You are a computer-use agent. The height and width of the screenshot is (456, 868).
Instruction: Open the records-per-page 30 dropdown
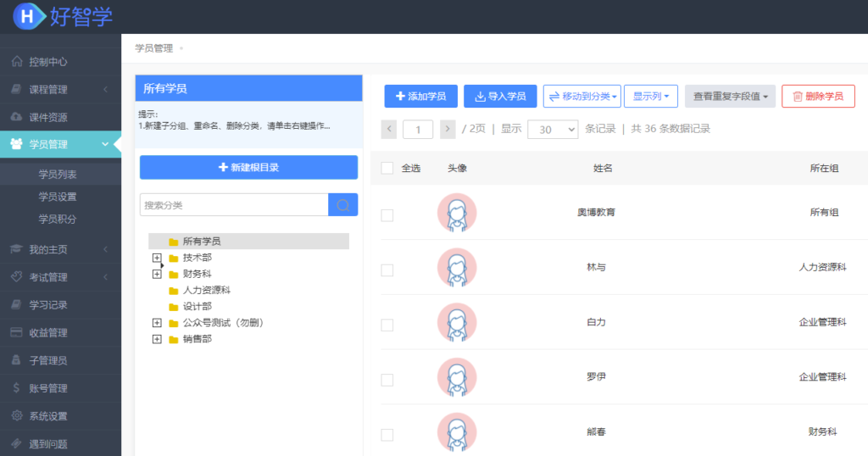553,130
